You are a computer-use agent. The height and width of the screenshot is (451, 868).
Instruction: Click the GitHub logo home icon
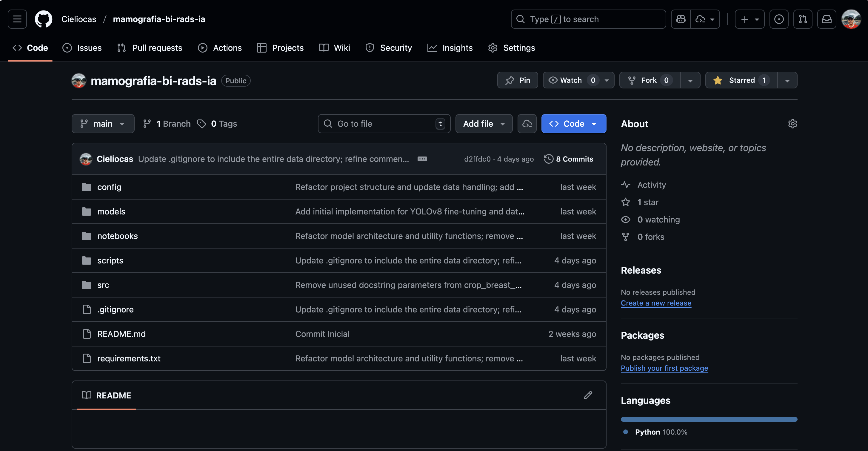(x=44, y=19)
